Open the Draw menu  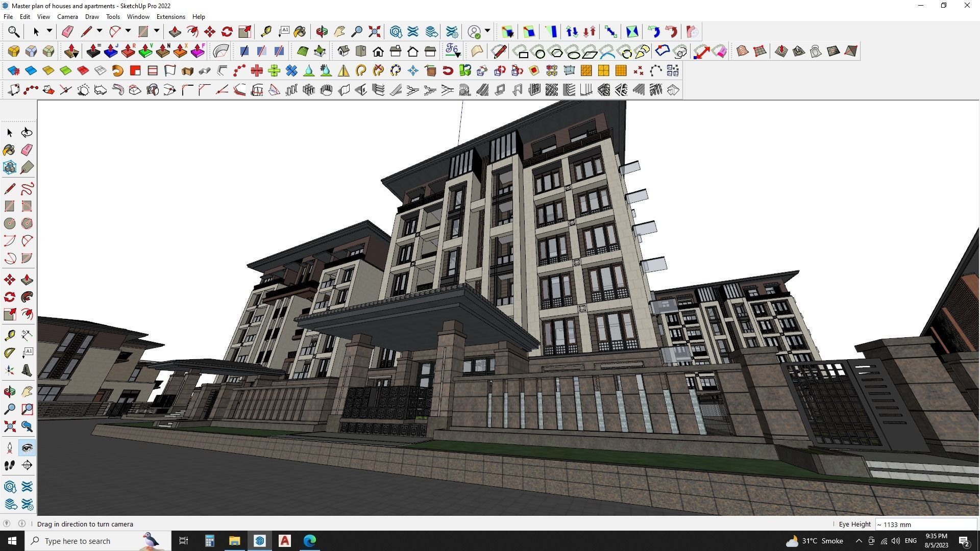click(92, 17)
